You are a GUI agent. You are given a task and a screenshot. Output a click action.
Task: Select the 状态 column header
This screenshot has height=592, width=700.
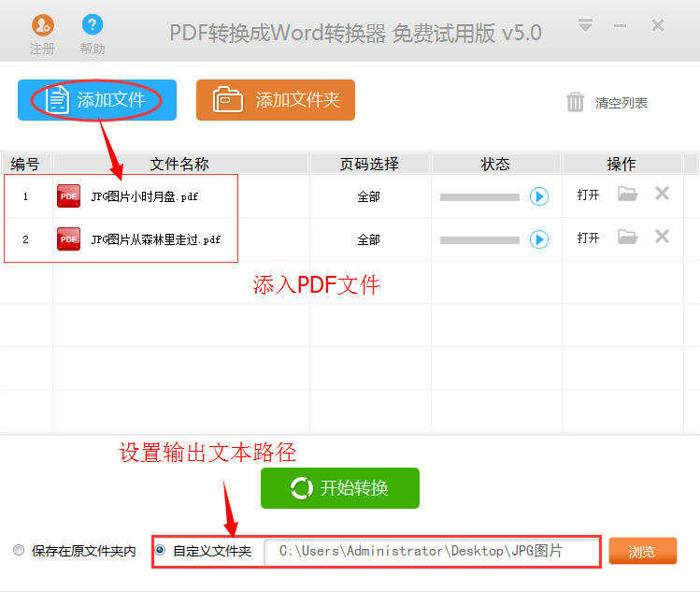(x=495, y=164)
